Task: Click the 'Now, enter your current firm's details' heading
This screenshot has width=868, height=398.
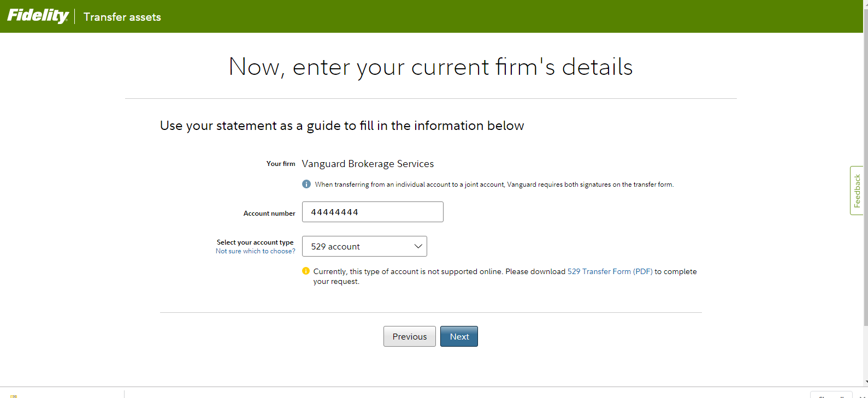Action: pyautogui.click(x=430, y=67)
